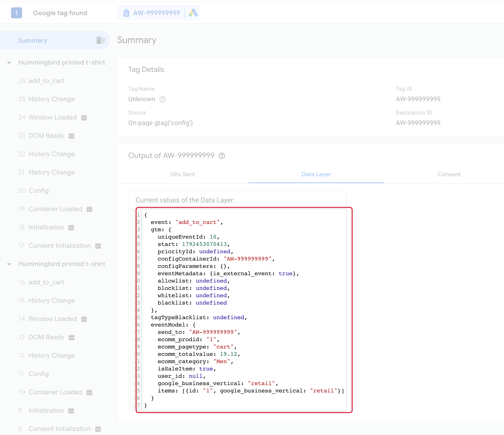Open event 25 History Change

(47, 99)
